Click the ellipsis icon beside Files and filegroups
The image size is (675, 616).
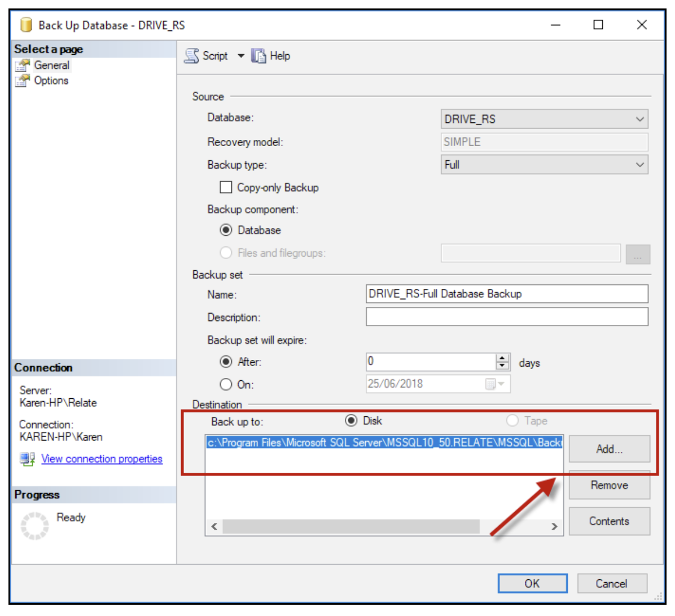[637, 254]
